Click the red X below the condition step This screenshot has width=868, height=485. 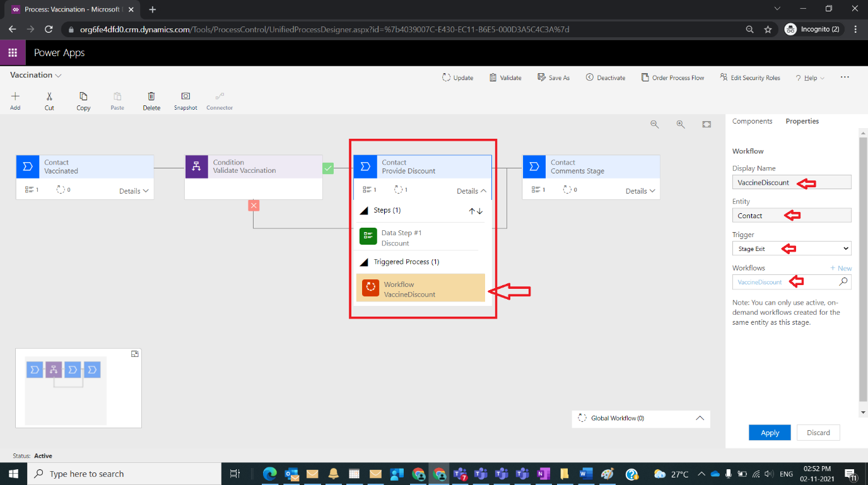(254, 205)
